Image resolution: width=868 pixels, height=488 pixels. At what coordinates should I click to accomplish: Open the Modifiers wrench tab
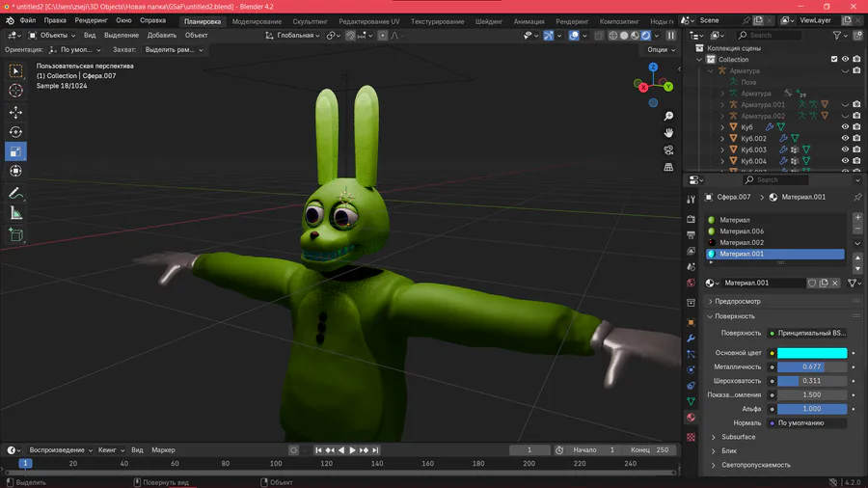tap(691, 339)
